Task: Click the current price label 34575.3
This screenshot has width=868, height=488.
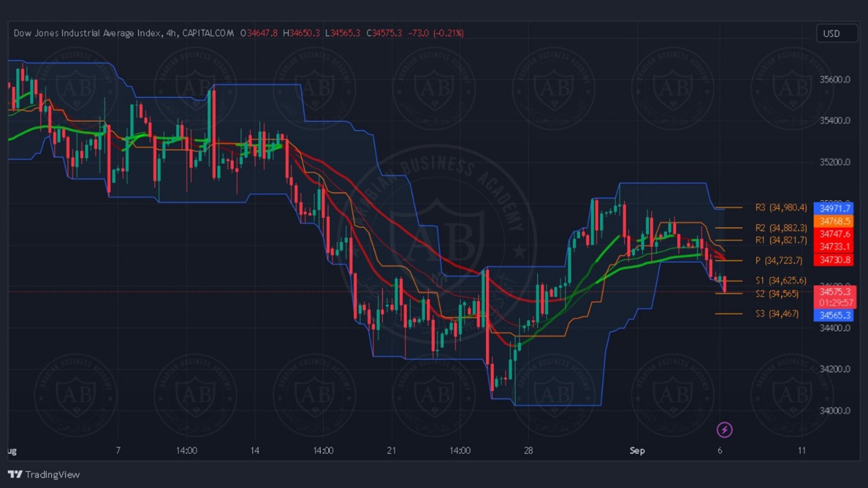Action: pyautogui.click(x=834, y=291)
